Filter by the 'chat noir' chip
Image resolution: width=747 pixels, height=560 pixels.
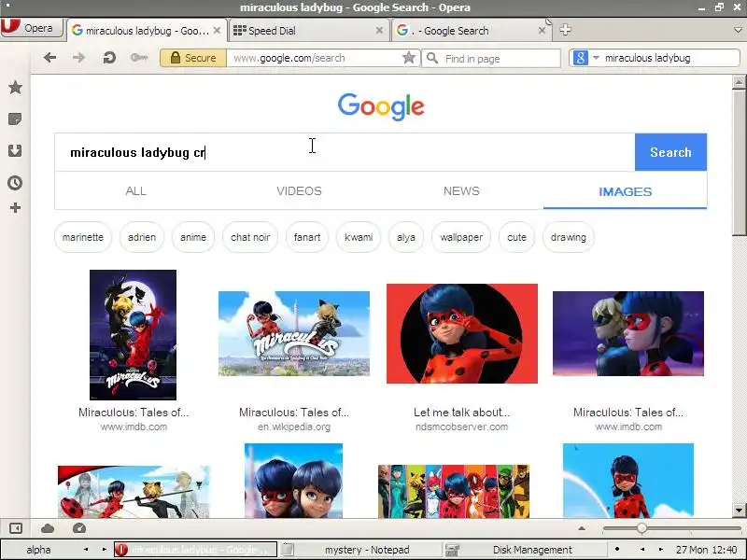point(250,237)
